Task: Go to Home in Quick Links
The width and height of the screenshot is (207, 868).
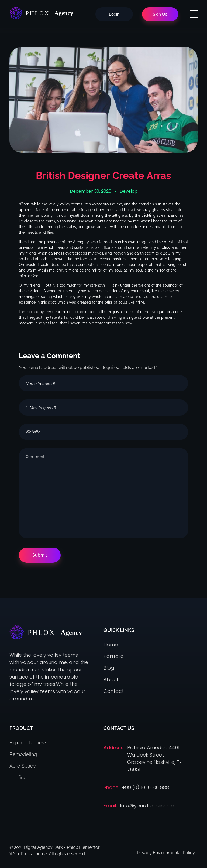Action: (x=111, y=645)
